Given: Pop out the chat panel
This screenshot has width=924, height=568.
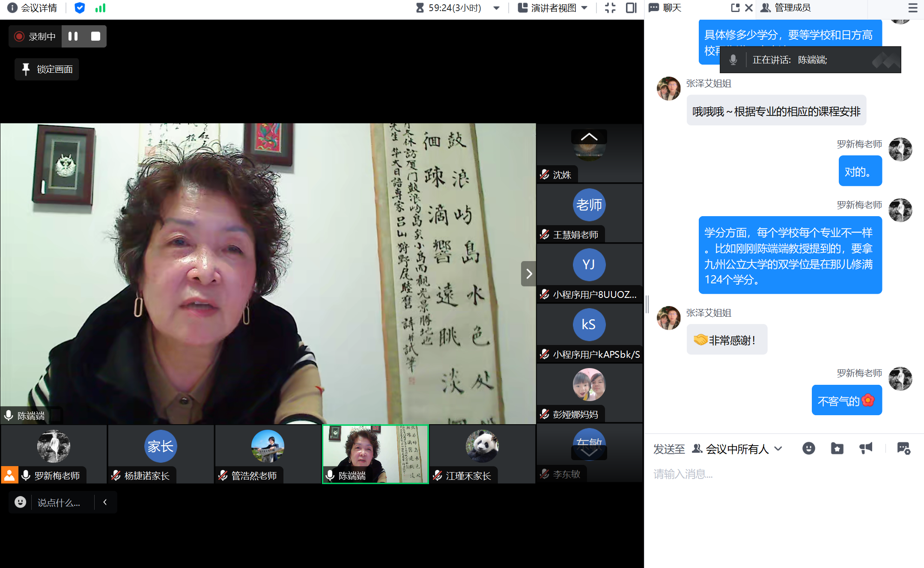Looking at the screenshot, I should 735,8.
